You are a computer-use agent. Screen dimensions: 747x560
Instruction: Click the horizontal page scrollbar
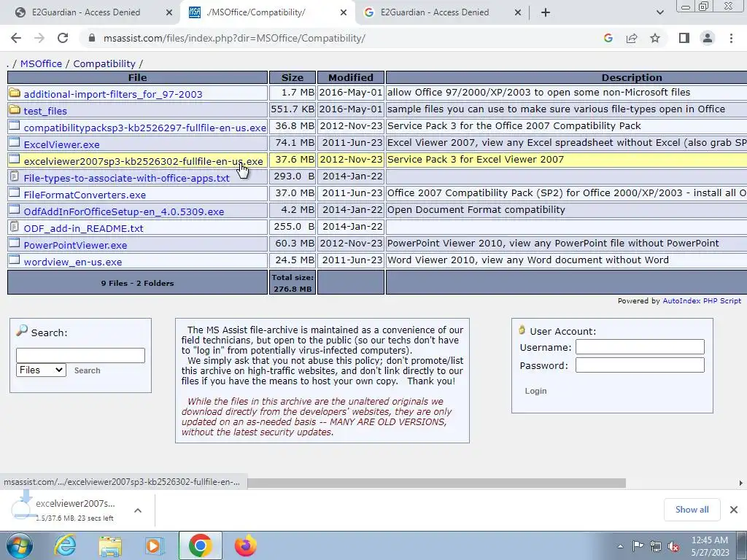tap(436, 483)
